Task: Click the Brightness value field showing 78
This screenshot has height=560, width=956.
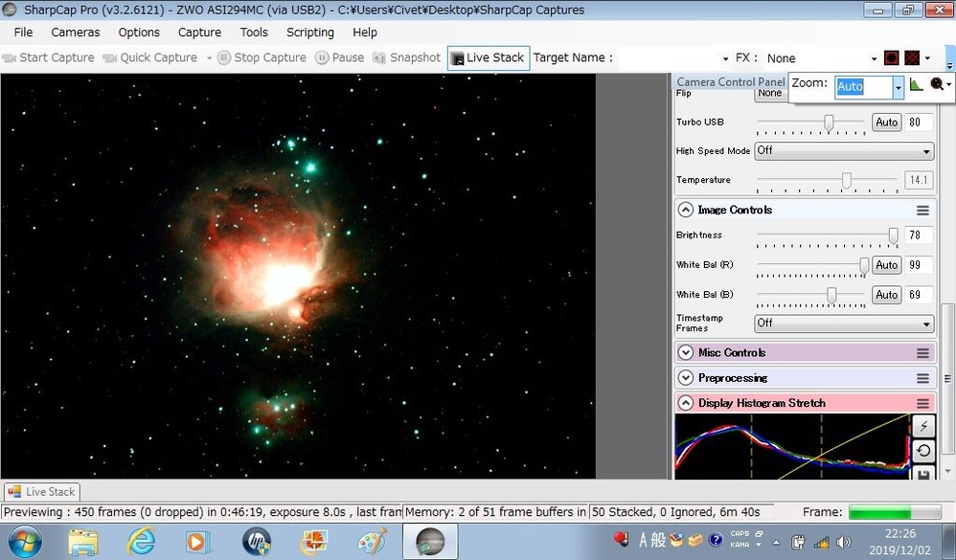Action: [x=919, y=235]
